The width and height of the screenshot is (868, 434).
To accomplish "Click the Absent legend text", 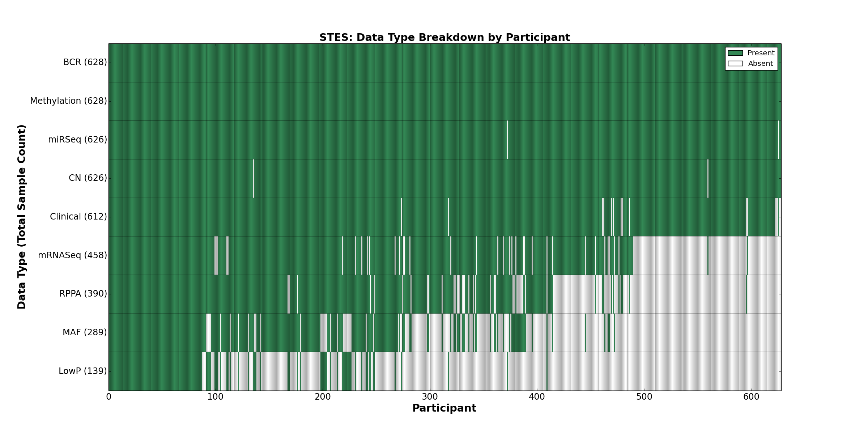I will 761,64.
